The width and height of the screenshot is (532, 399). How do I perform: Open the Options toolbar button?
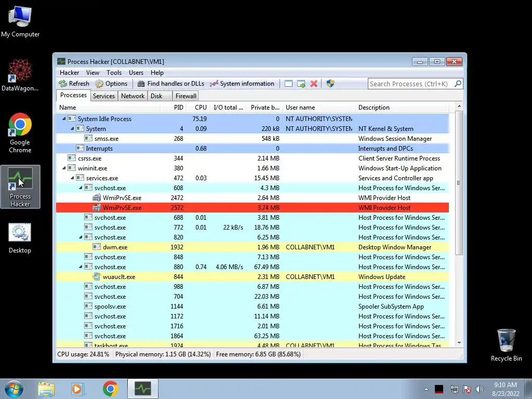tap(111, 84)
